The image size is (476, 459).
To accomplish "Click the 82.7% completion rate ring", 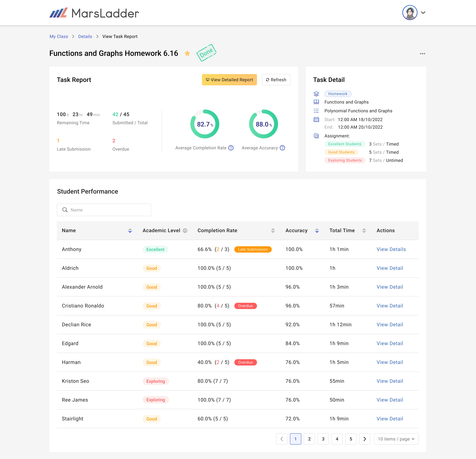I will pos(205,124).
